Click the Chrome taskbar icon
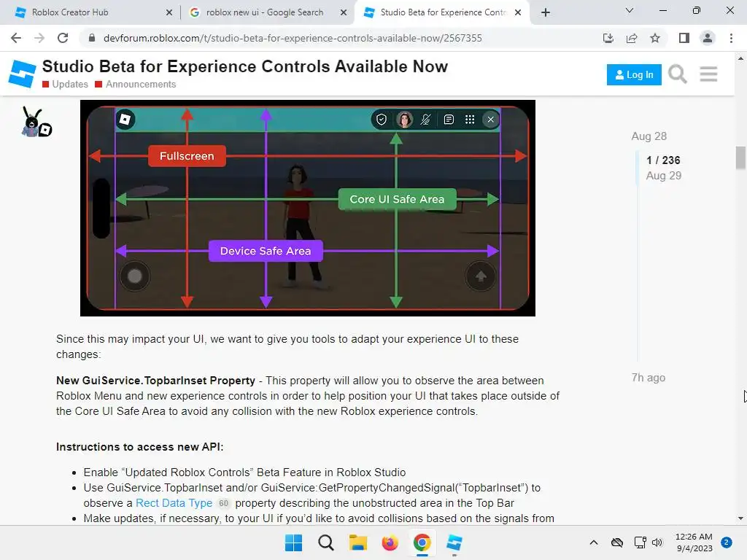 tap(422, 542)
